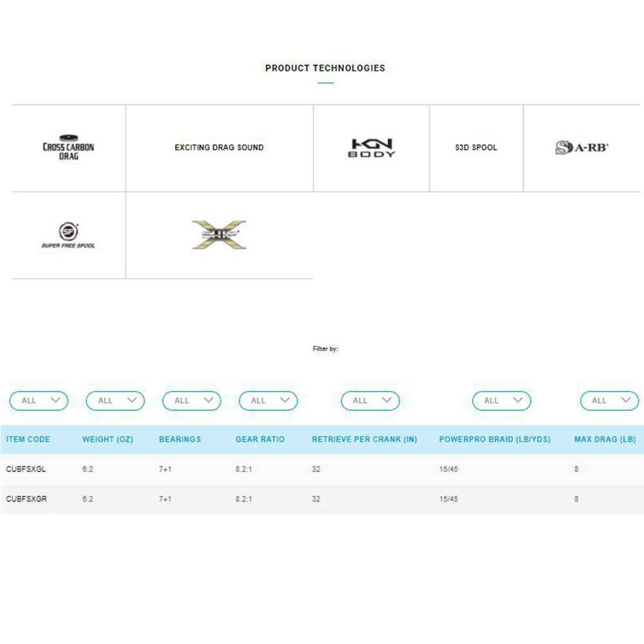Expand the Weight filter dropdown
The image size is (644, 644).
pos(115,401)
